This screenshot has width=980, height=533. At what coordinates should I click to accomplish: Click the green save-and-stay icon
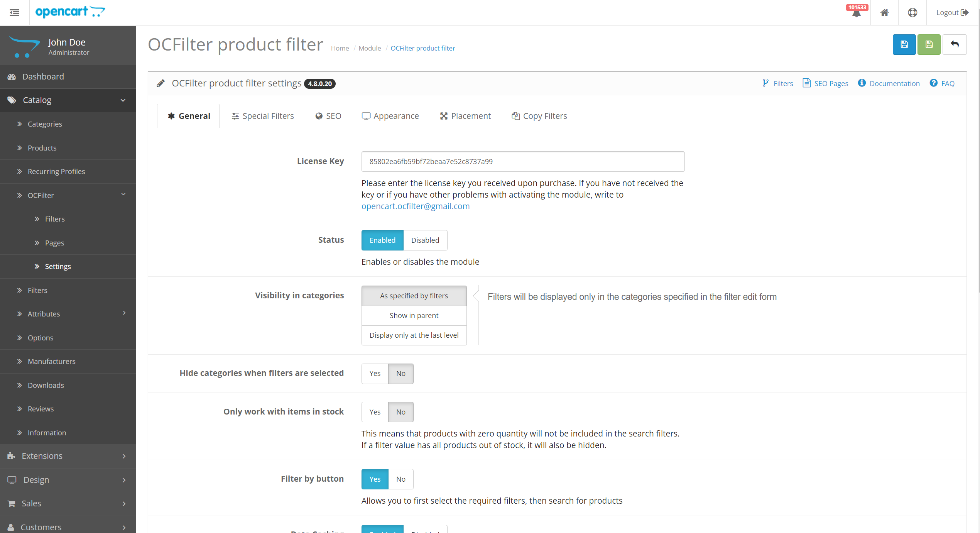[x=929, y=44]
